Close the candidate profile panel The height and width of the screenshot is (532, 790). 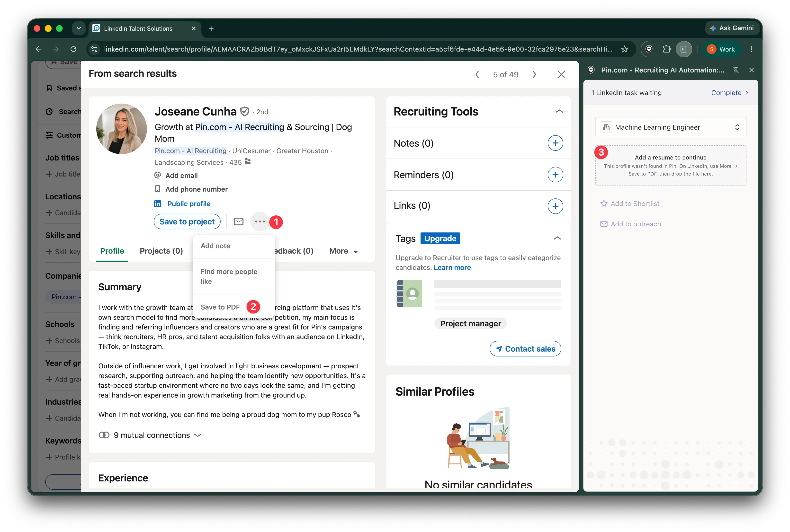(561, 74)
